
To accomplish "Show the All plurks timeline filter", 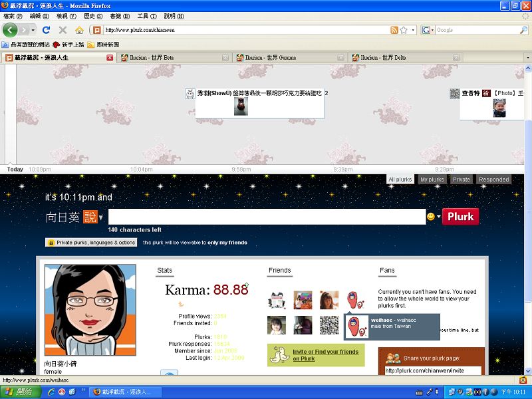I will 400,180.
